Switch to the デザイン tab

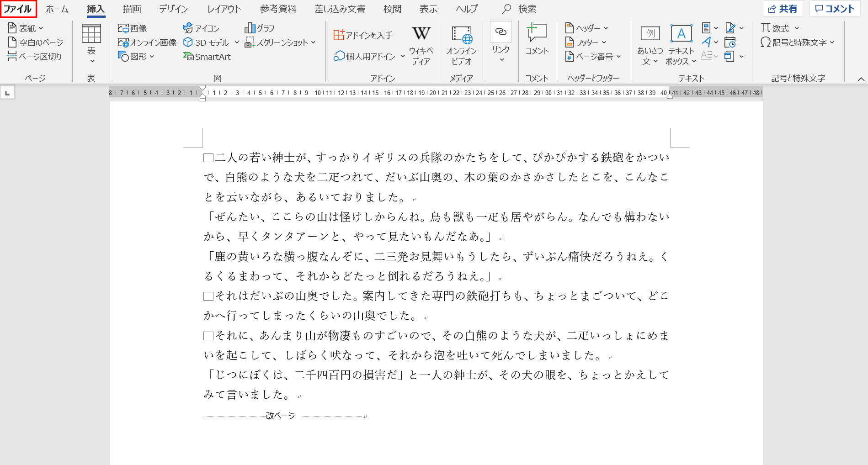tap(174, 9)
